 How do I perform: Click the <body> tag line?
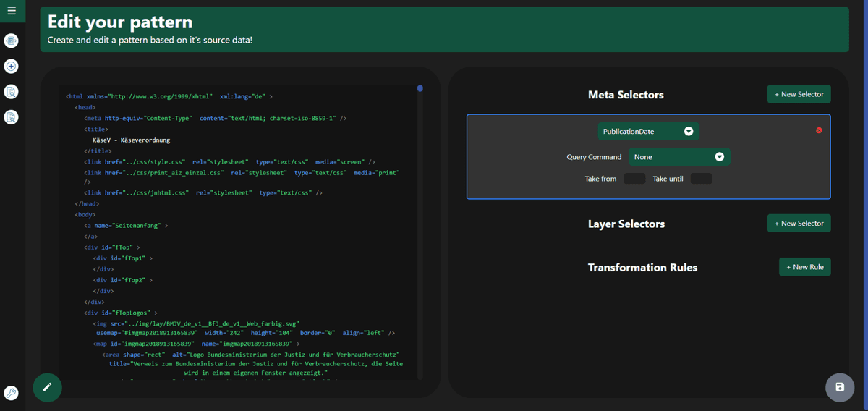[x=85, y=215]
